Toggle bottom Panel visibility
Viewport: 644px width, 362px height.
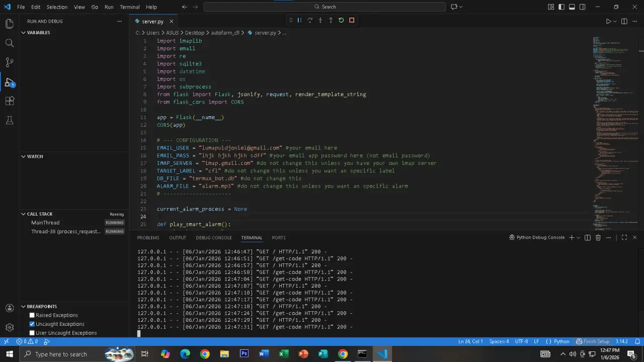[572, 7]
